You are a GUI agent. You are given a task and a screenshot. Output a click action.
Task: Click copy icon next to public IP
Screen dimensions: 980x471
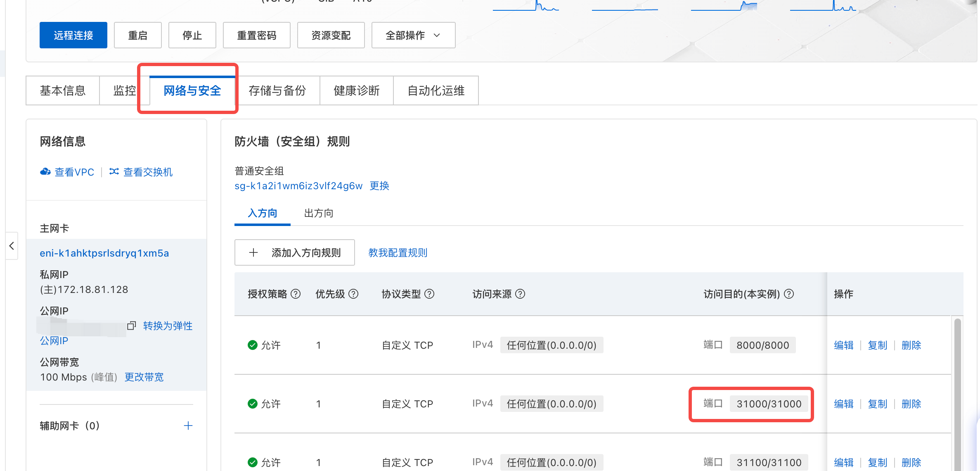coord(131,326)
